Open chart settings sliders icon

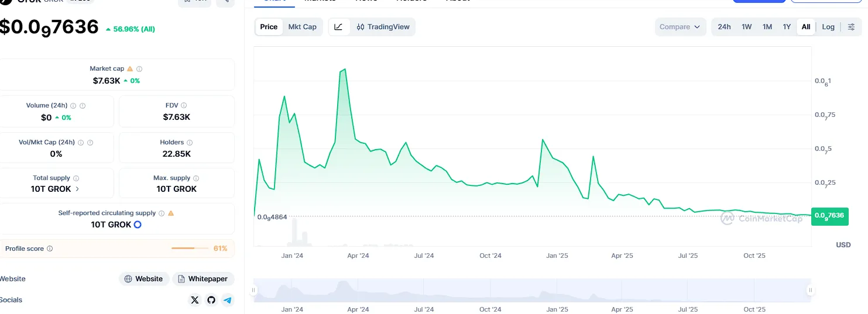[x=852, y=27]
